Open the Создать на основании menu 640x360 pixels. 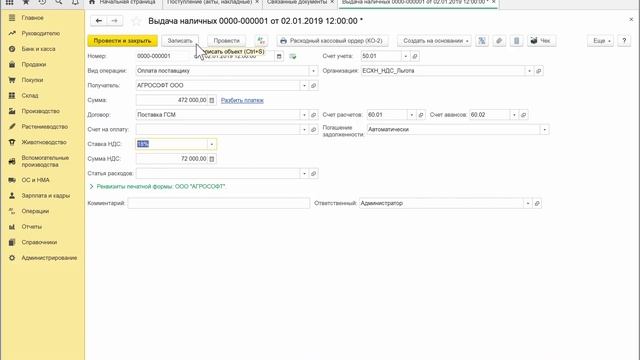click(435, 41)
